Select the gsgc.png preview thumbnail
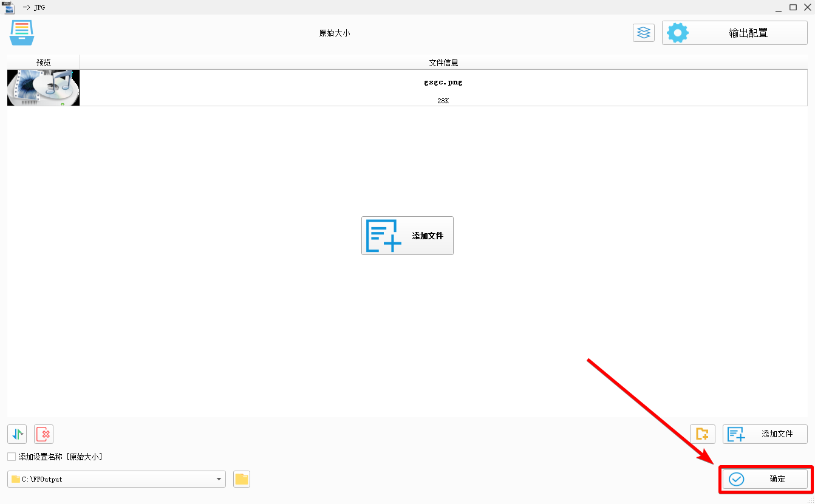This screenshot has width=815, height=504. [43, 88]
